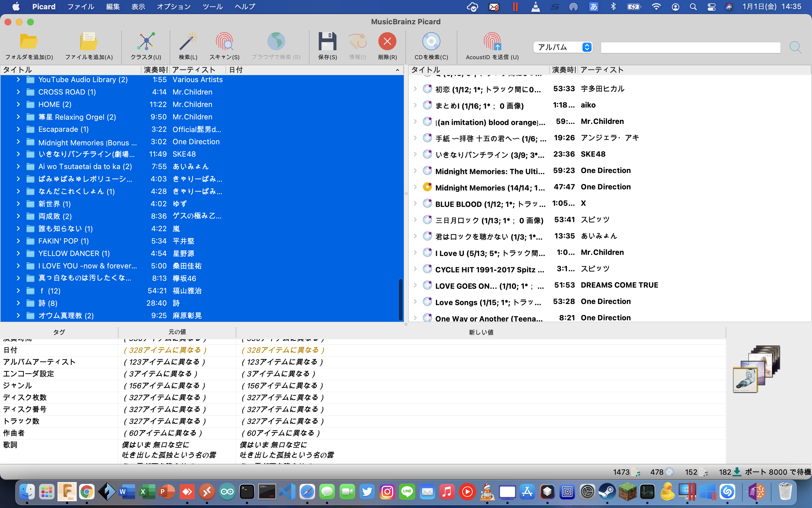Expand the Midnight Memories (14/14) album
Image resolution: width=812 pixels, height=508 pixels.
pos(415,187)
